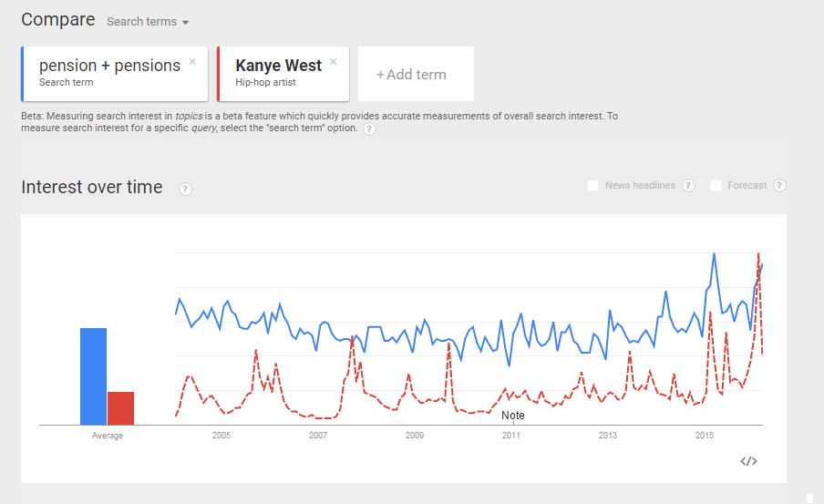Click the embed code icon below chart

pos(748,461)
